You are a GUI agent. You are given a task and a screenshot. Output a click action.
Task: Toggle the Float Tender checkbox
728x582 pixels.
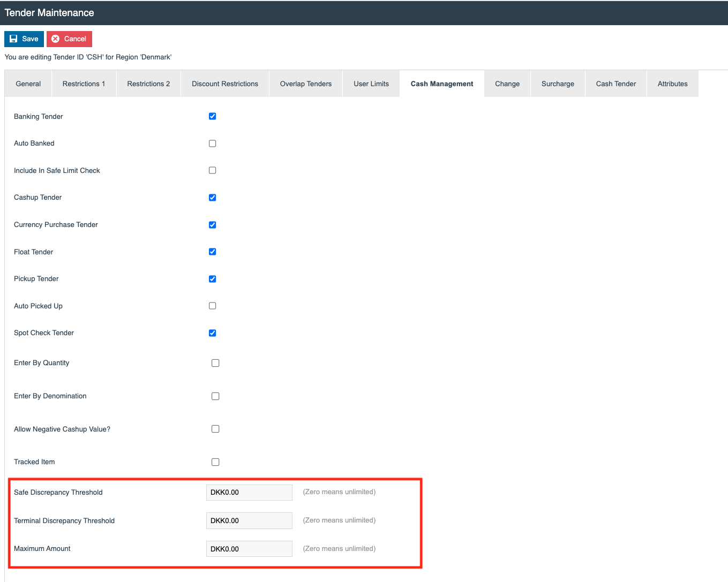pos(213,252)
